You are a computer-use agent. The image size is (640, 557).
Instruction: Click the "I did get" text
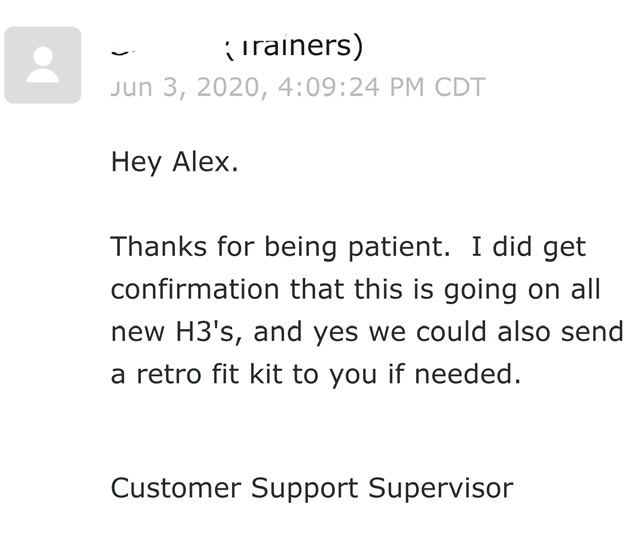point(529,248)
